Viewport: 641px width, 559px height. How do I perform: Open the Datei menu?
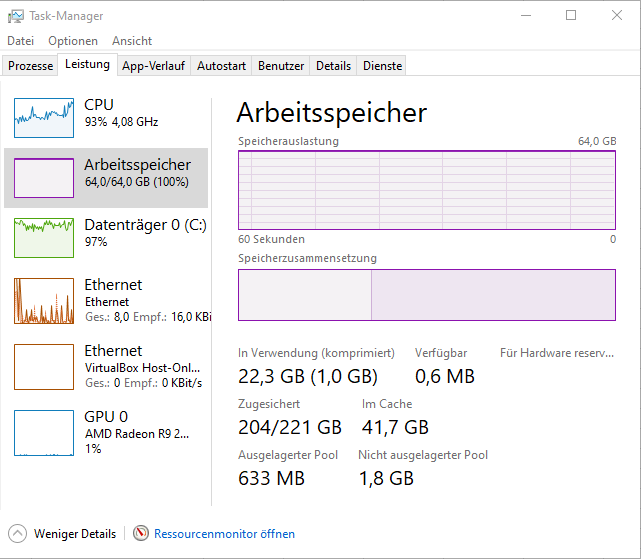(21, 41)
